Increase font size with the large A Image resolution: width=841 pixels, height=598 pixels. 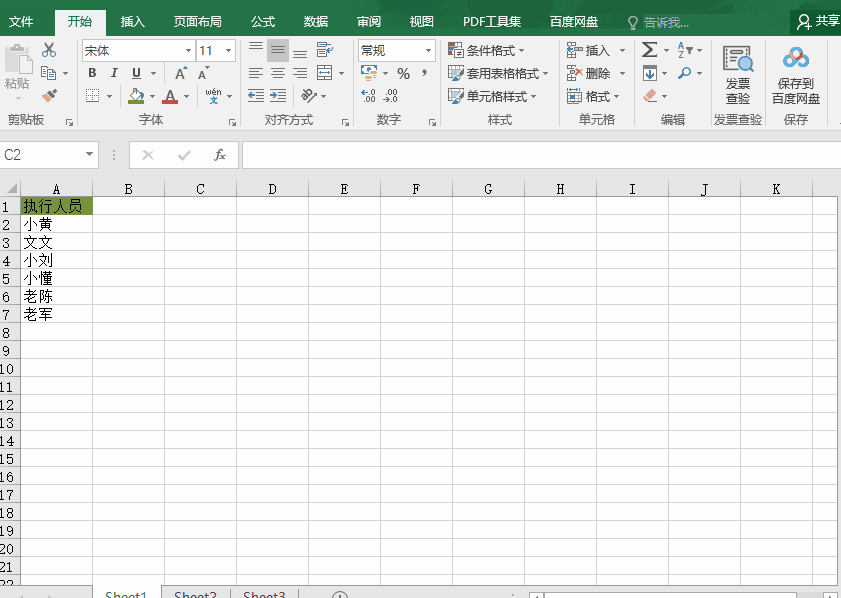[181, 73]
